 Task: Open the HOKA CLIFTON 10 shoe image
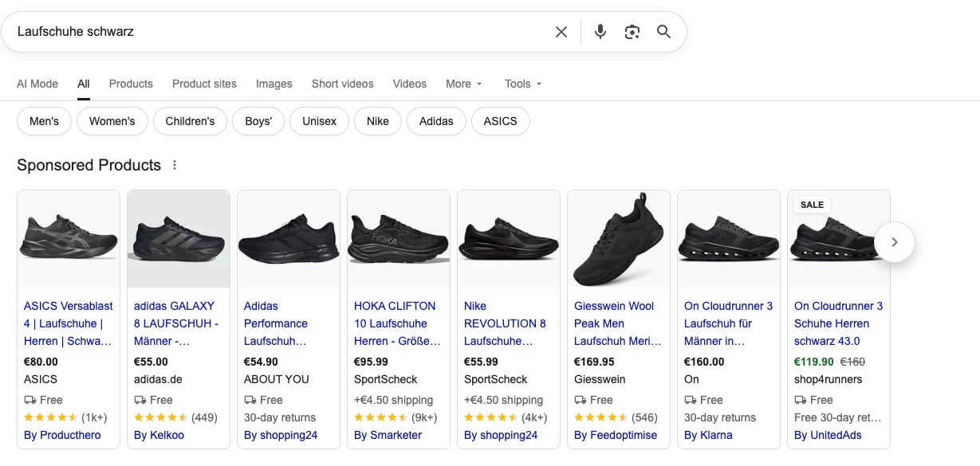[x=399, y=239]
